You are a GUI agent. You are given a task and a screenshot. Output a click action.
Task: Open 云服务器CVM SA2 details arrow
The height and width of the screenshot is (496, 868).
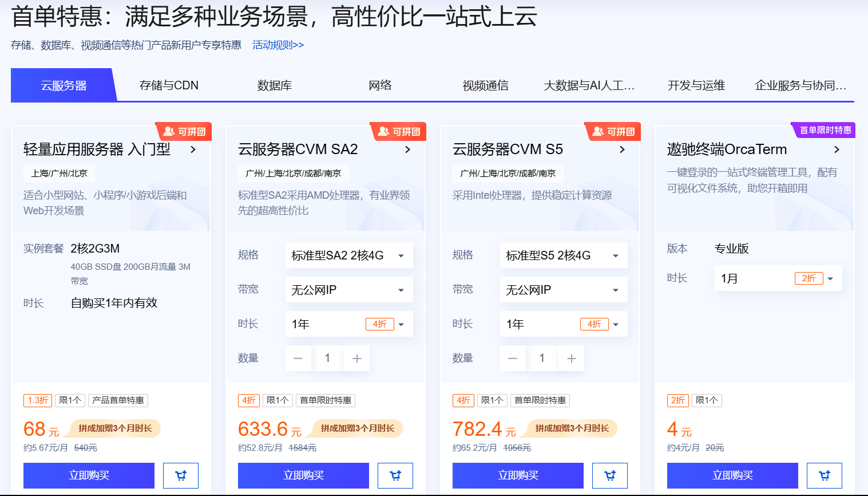coord(408,149)
